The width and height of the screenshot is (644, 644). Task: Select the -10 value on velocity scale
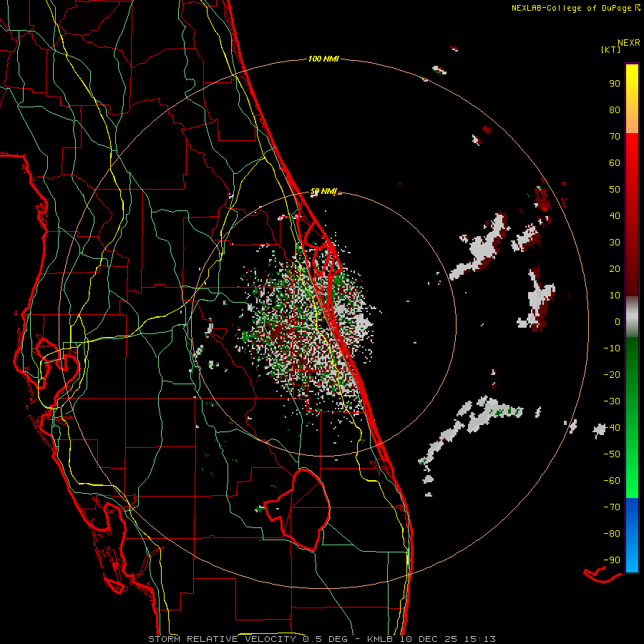coord(612,348)
